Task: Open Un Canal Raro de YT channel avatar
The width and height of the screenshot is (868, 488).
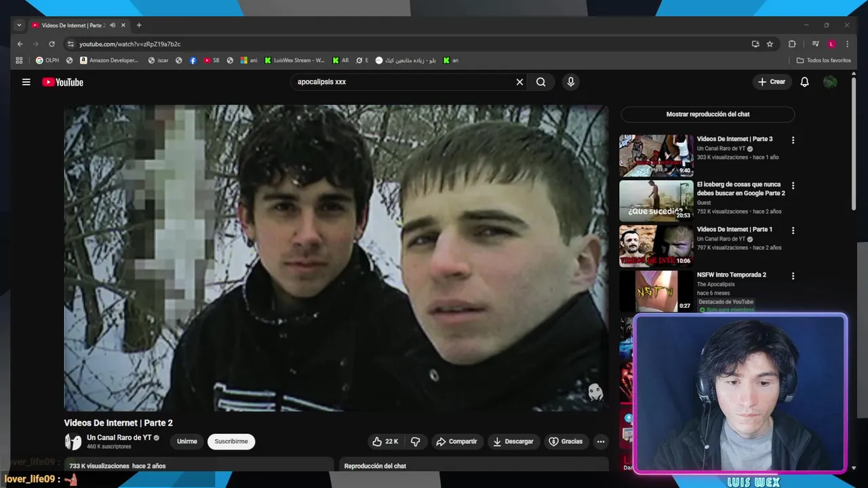Action: [x=73, y=442]
